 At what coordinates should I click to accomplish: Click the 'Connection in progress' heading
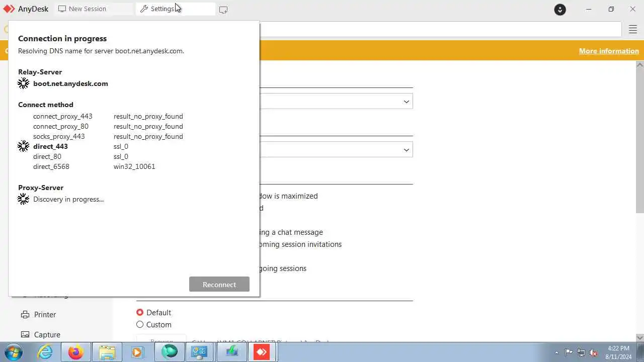[62, 39]
